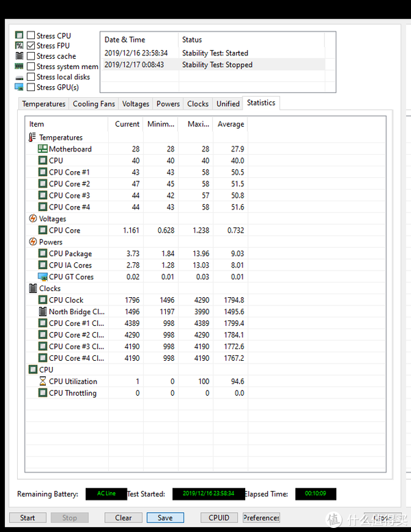This screenshot has width=411, height=532.
Task: Click the Clear button
Action: pos(123,518)
